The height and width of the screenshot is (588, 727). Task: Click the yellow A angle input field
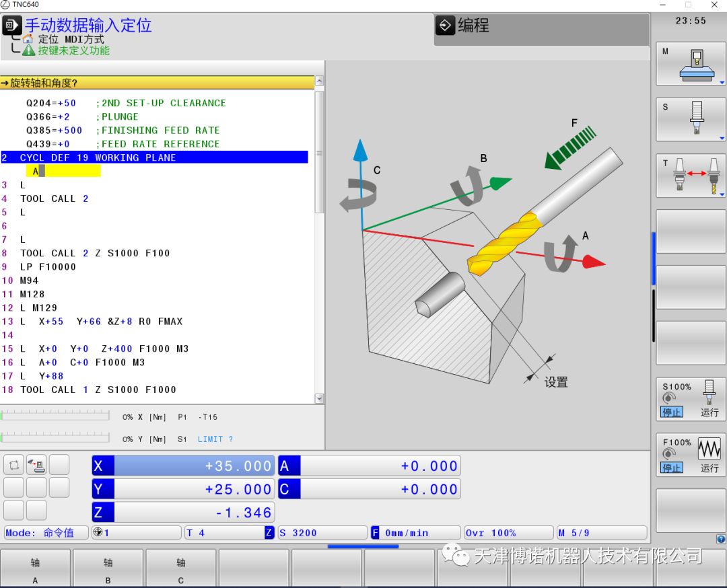click(64, 172)
